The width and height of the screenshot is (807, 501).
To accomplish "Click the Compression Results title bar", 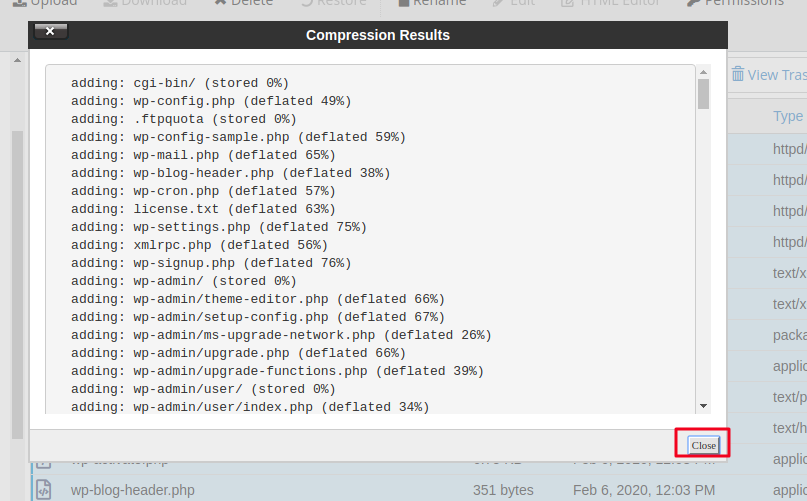I will (x=378, y=35).
